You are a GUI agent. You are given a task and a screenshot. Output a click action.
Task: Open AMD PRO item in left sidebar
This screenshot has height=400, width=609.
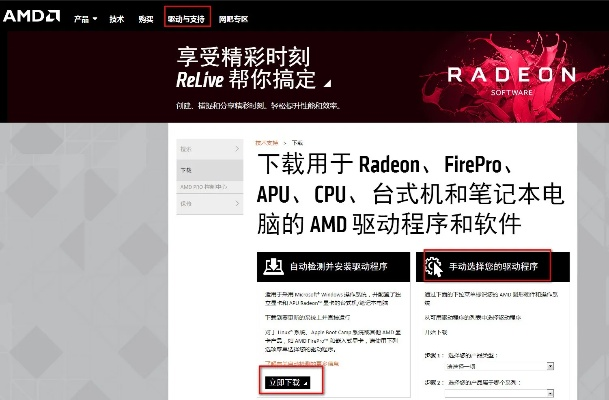click(x=204, y=186)
